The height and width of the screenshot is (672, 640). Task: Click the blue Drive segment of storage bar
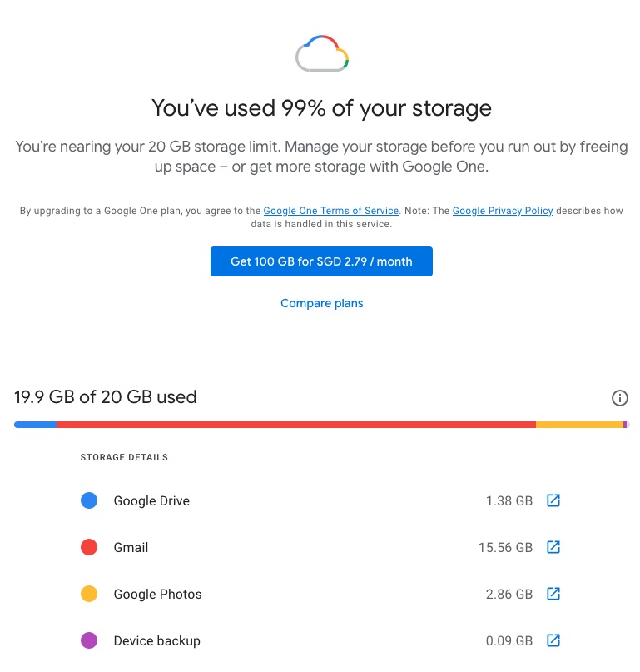[x=35, y=425]
